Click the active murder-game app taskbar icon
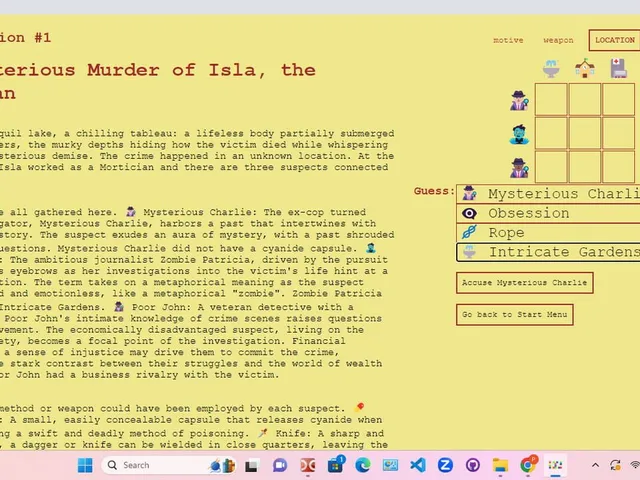The height and width of the screenshot is (480, 640). click(556, 465)
